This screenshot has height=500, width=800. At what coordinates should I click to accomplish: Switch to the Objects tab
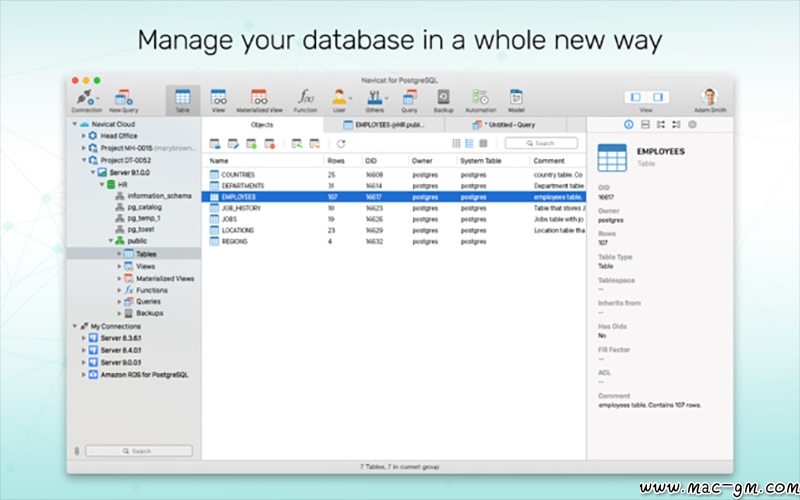262,124
